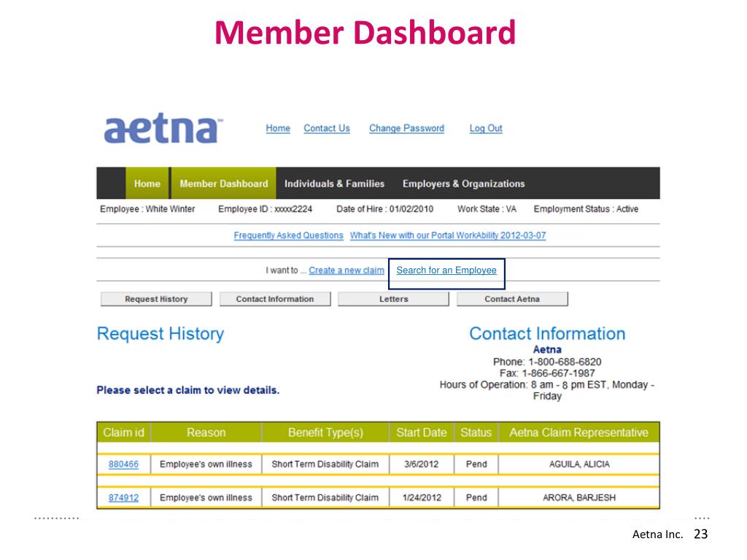Viewport: 747px width, 560px height.
Task: Click representative AGUILA, ALICIA
Action: click(579, 464)
